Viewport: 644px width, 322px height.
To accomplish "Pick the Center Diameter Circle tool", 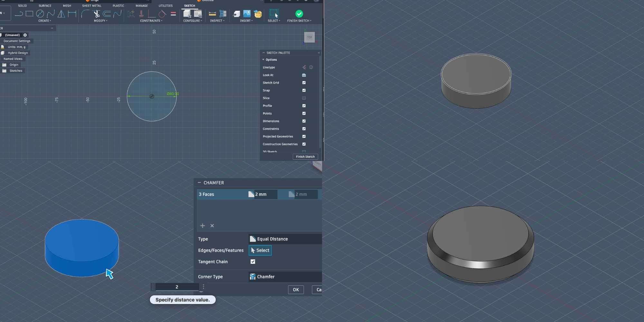I will coord(40,14).
